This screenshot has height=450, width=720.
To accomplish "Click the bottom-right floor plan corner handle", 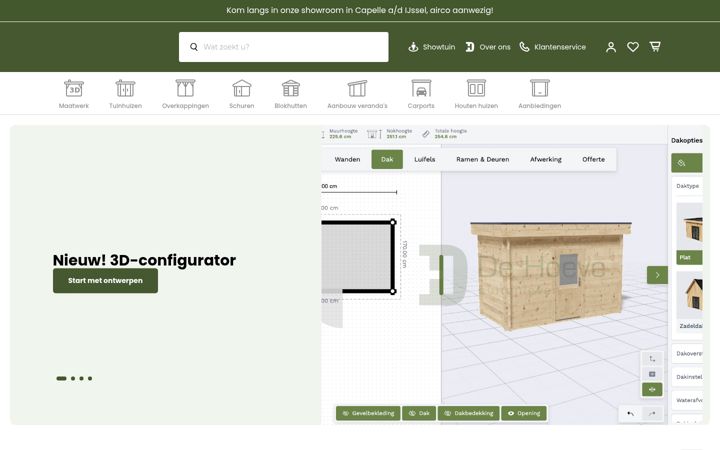I will coord(393,292).
